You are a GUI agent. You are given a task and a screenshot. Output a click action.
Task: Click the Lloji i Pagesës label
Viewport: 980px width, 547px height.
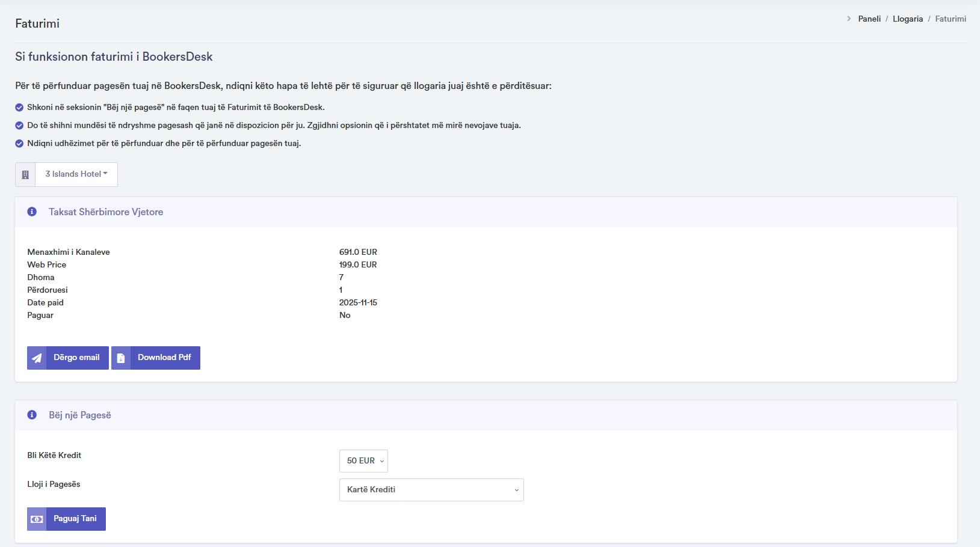(54, 484)
